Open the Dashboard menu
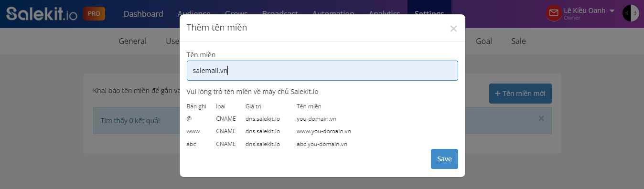This screenshot has width=644, height=189. 143,14
